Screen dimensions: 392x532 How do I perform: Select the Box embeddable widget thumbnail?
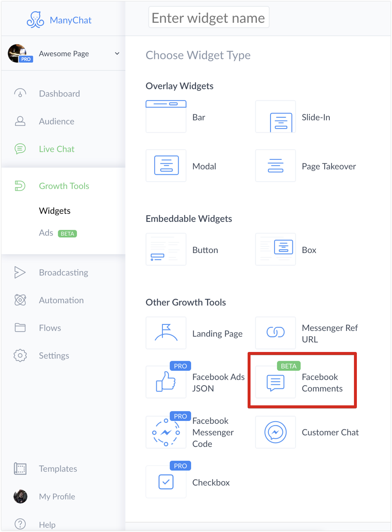tap(275, 249)
